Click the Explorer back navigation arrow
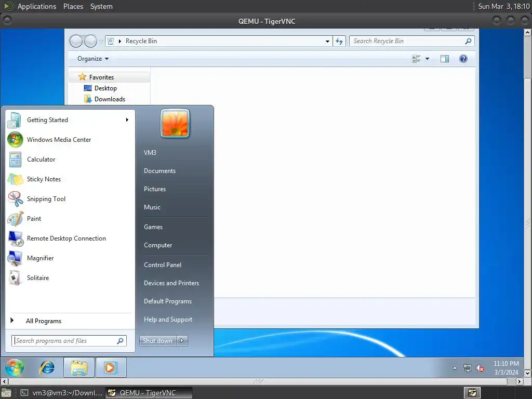 pos(76,41)
